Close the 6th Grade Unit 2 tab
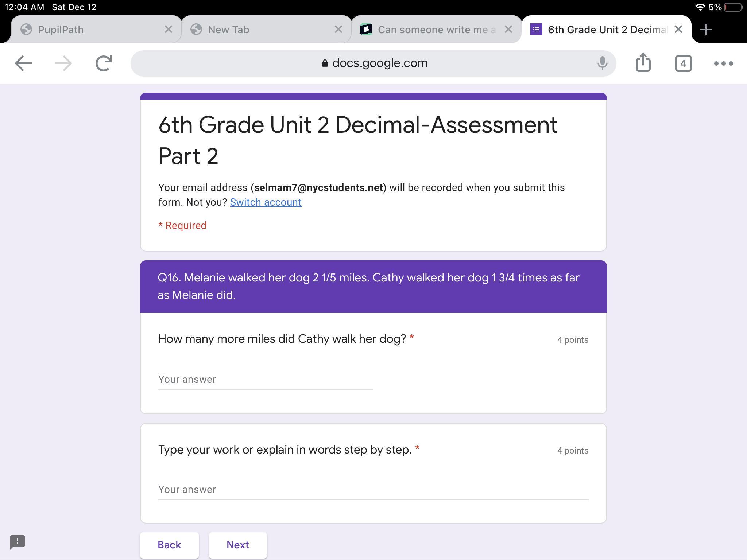 [678, 30]
